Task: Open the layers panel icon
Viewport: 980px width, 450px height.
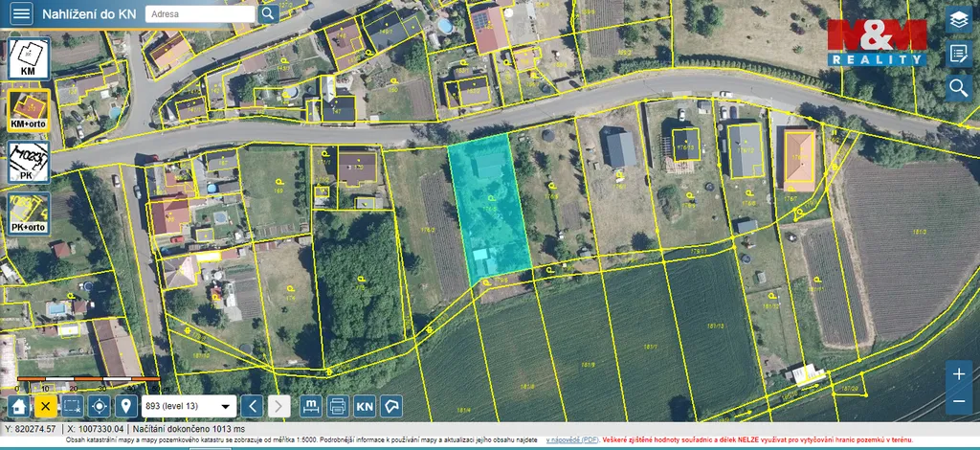Action: pyautogui.click(x=958, y=20)
